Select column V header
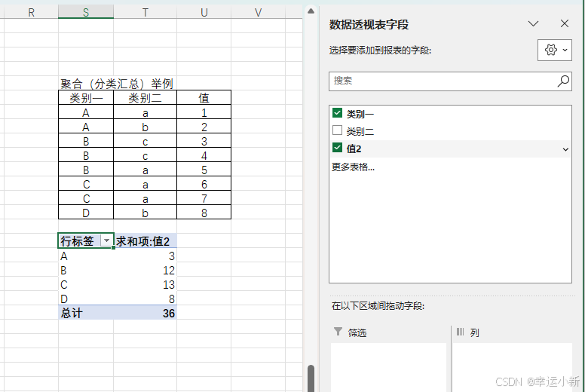 [258, 12]
